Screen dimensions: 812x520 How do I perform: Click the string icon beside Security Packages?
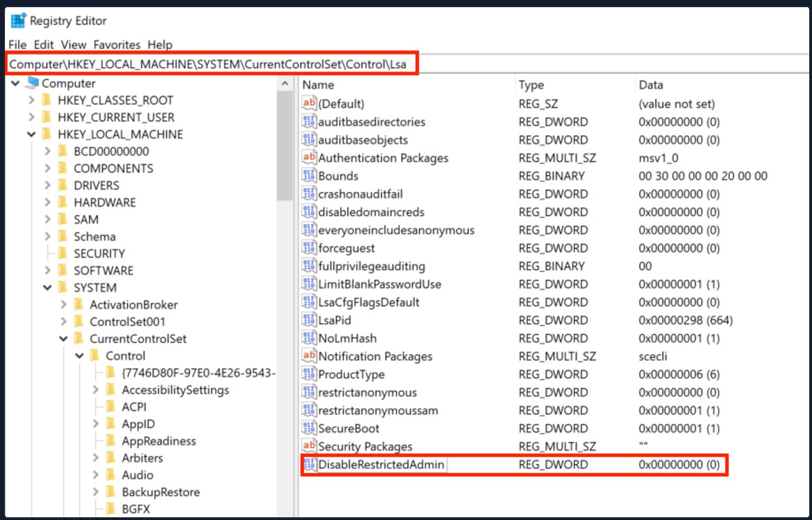pos(309,446)
